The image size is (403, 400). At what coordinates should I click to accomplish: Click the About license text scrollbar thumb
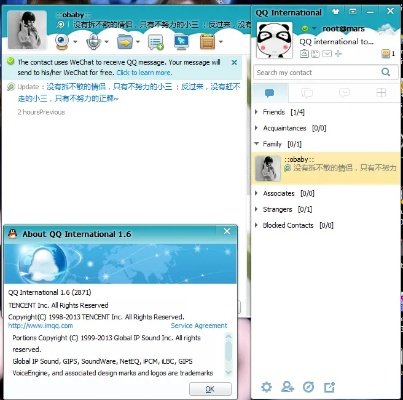coord(228,351)
